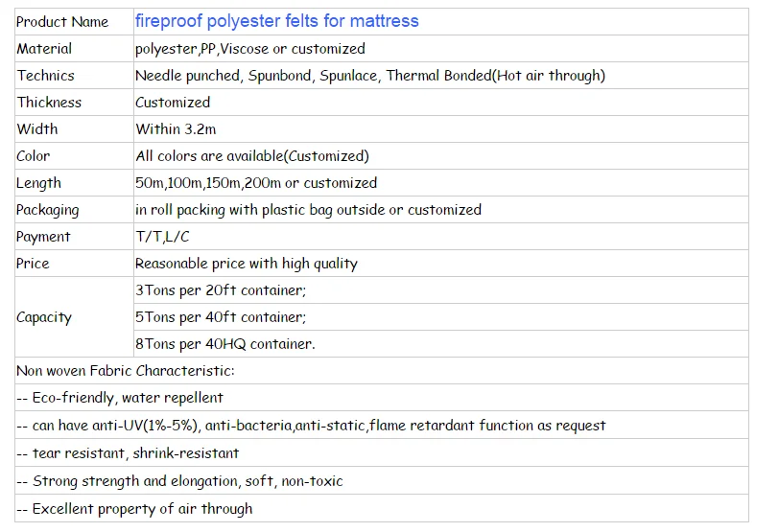Click the 'Excellent property of air through' row
This screenshot has width=779, height=532.
[x=134, y=509]
